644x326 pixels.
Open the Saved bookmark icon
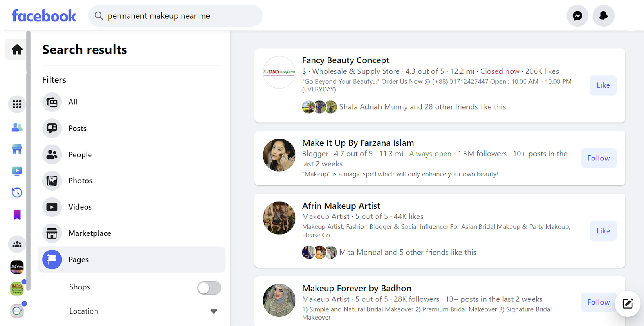click(17, 214)
